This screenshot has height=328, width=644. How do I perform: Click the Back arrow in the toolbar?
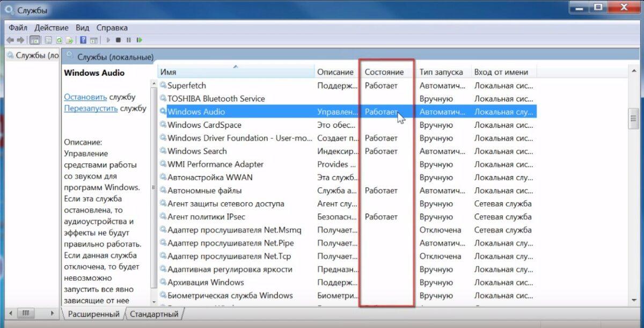[x=10, y=40]
